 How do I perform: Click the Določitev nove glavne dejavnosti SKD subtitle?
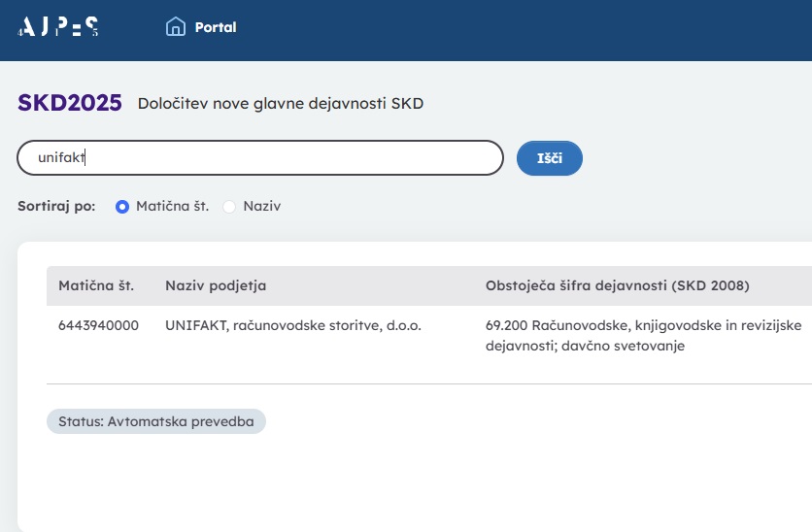[281, 104]
